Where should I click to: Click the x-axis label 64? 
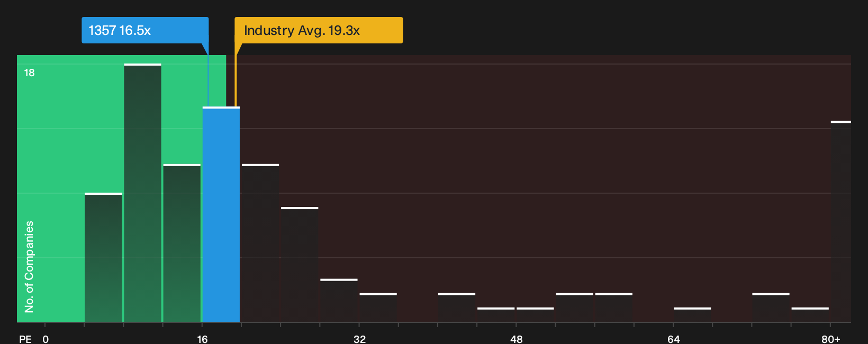673,339
